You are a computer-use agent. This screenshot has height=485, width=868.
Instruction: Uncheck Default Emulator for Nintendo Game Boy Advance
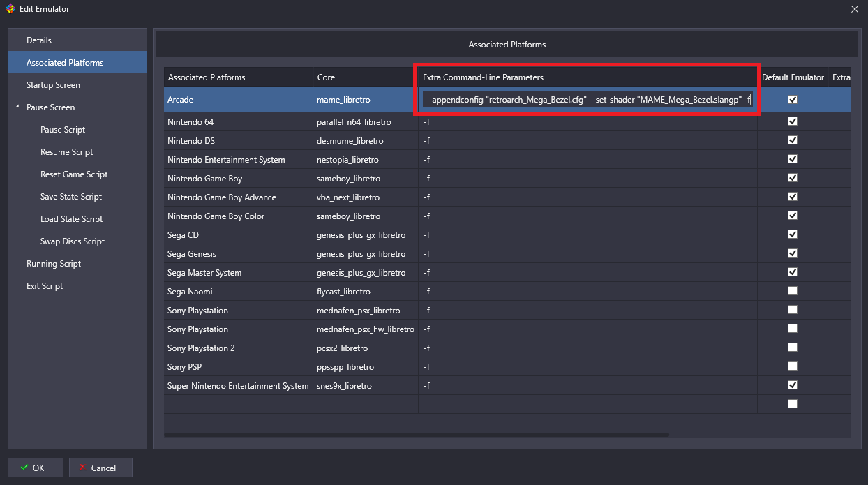(792, 197)
